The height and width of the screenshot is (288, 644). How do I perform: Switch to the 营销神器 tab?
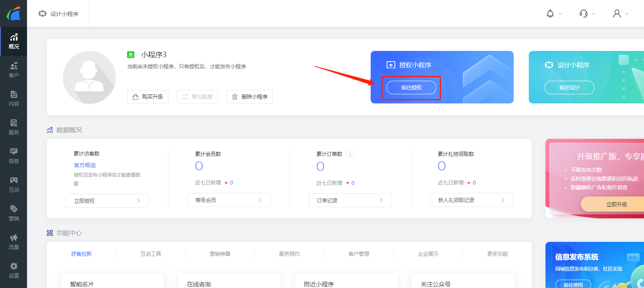(220, 254)
